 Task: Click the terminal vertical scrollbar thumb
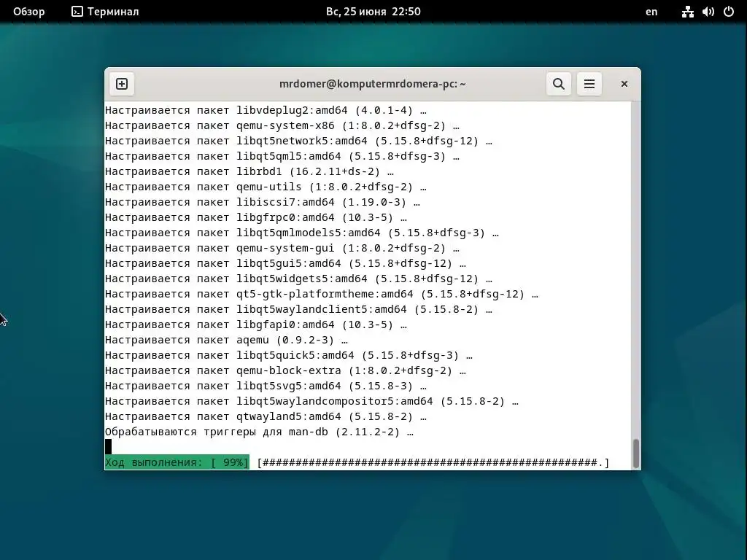pos(635,454)
